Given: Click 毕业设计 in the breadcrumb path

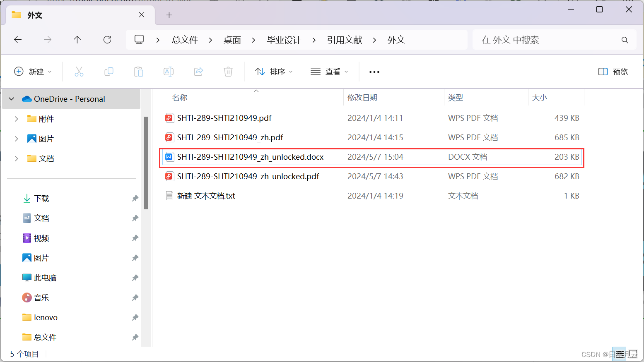Looking at the screenshot, I should click(284, 40).
